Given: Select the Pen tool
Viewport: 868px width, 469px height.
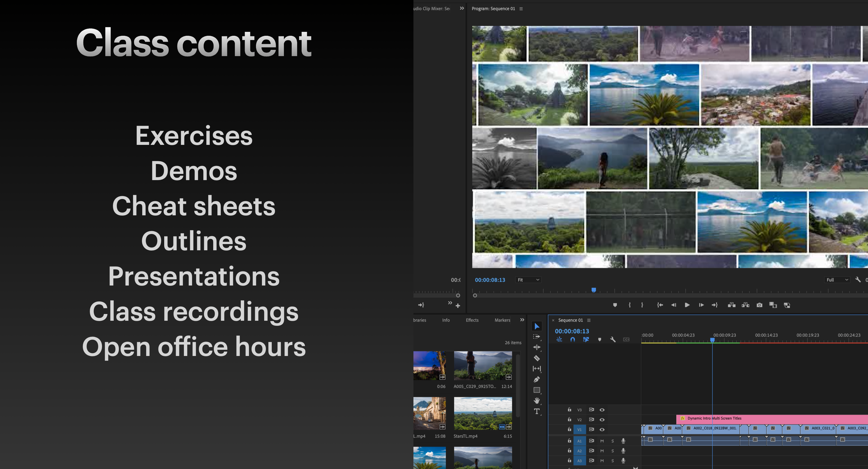Looking at the screenshot, I should click(x=537, y=379).
